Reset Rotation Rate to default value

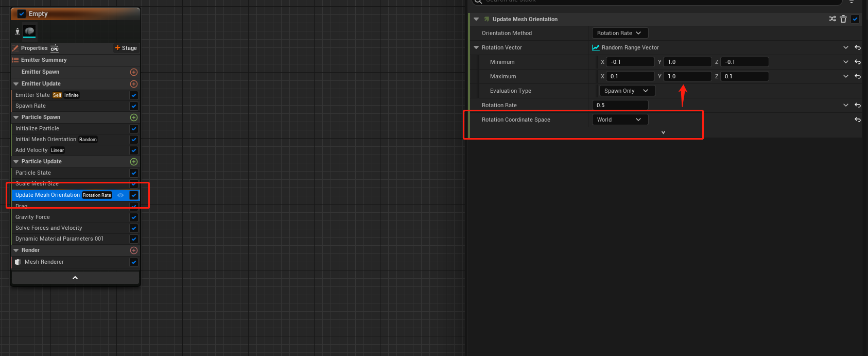(x=858, y=105)
